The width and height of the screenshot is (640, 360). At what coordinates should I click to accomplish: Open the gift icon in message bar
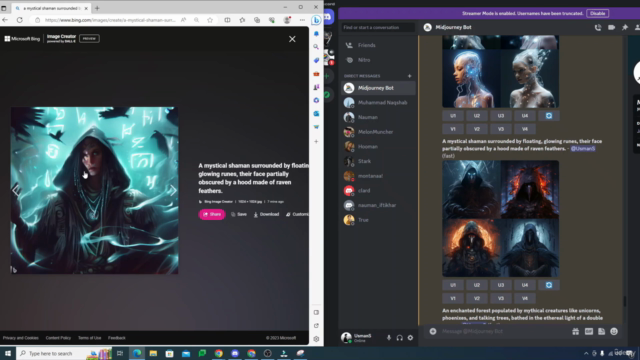click(x=576, y=331)
